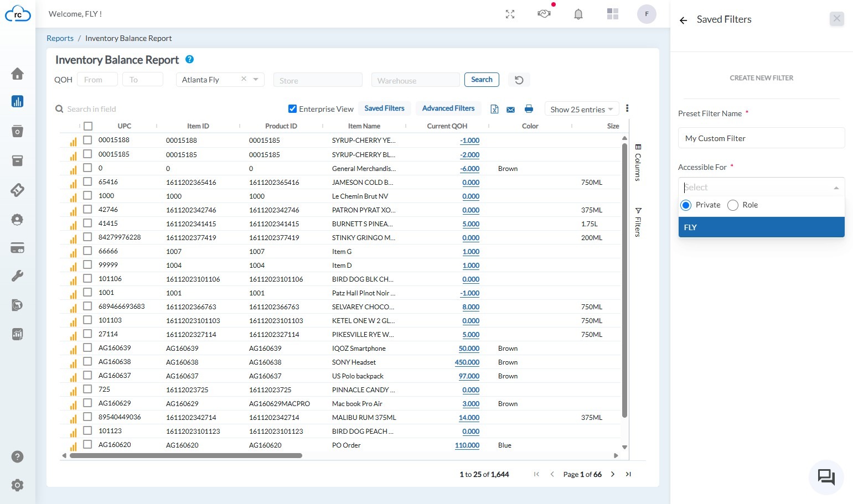
Task: Open QOH link -6.000 General Merchandise
Action: pyautogui.click(x=470, y=169)
